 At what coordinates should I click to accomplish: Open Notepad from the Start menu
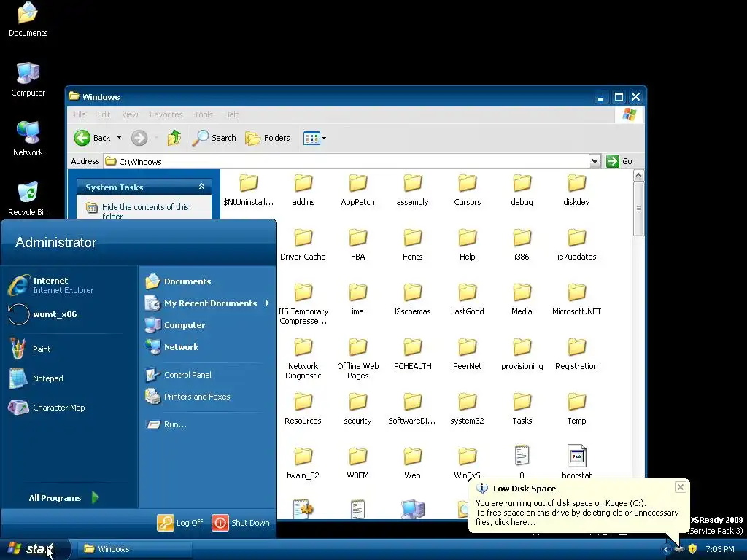coord(36,378)
